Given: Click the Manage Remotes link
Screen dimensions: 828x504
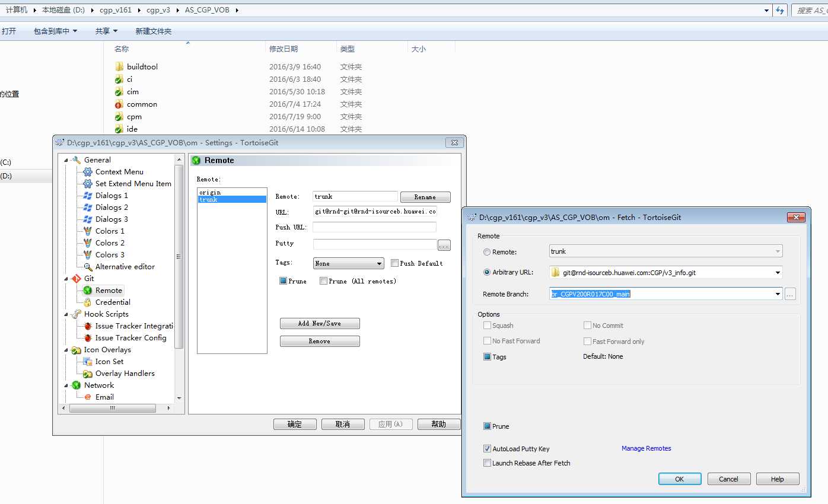Looking at the screenshot, I should [x=646, y=448].
